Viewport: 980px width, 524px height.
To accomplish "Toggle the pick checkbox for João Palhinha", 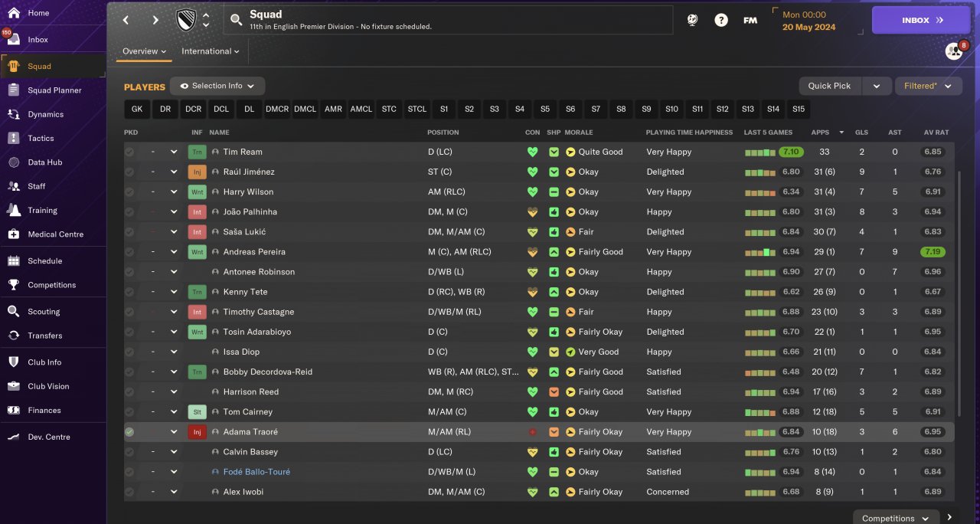I will 129,211.
